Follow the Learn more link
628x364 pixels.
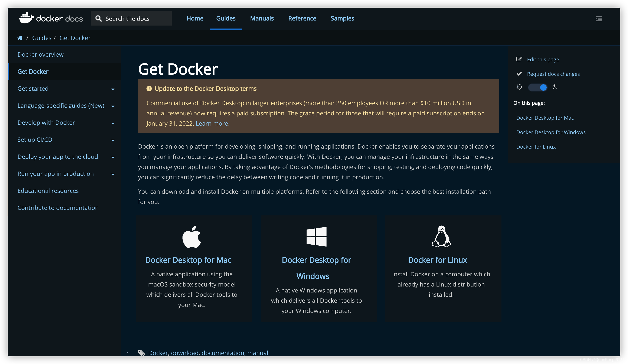pyautogui.click(x=212, y=123)
